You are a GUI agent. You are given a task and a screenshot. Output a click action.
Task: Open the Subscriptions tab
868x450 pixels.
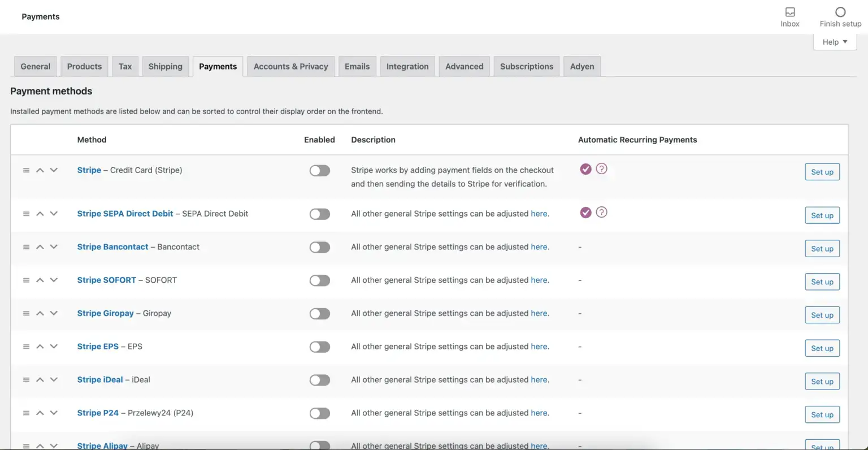(x=527, y=66)
